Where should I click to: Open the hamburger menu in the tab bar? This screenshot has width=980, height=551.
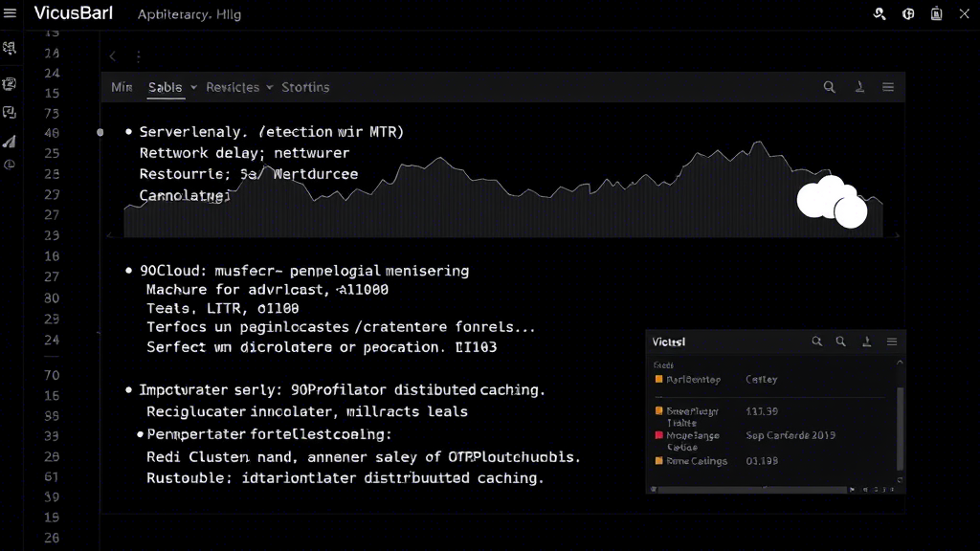[x=888, y=87]
